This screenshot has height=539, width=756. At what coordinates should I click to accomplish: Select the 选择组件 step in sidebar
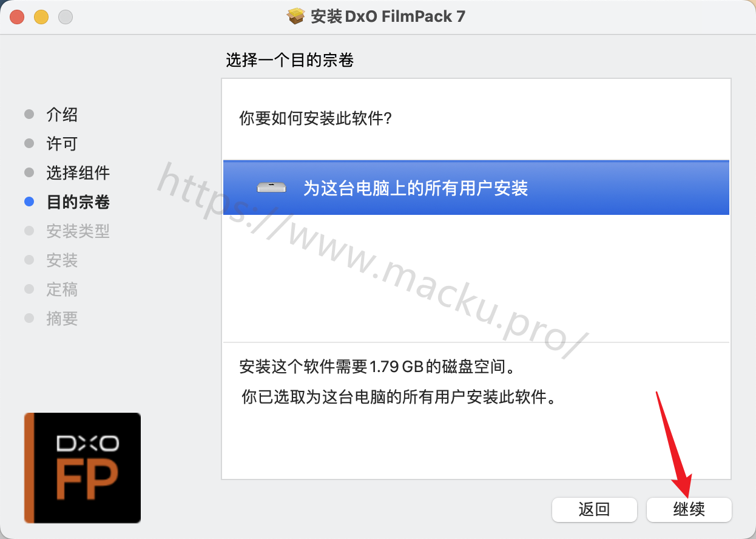(x=78, y=173)
